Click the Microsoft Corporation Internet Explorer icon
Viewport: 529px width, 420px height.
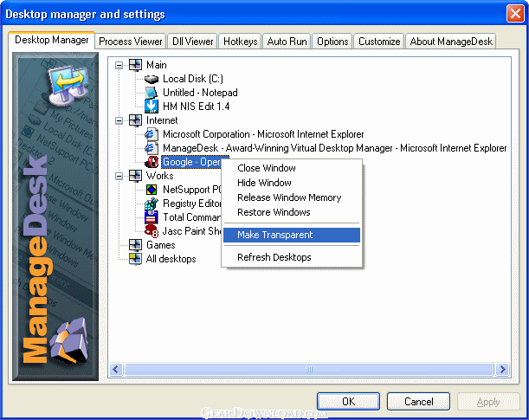click(152, 134)
